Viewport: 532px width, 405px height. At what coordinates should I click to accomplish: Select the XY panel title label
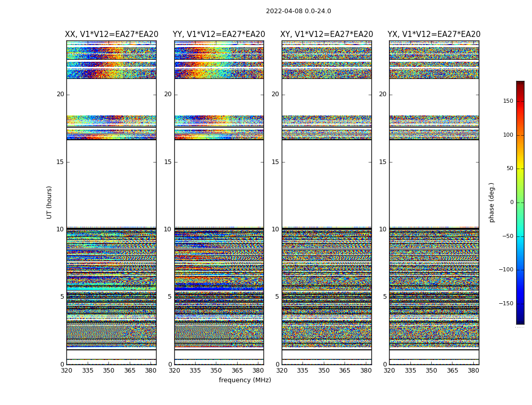coord(326,34)
